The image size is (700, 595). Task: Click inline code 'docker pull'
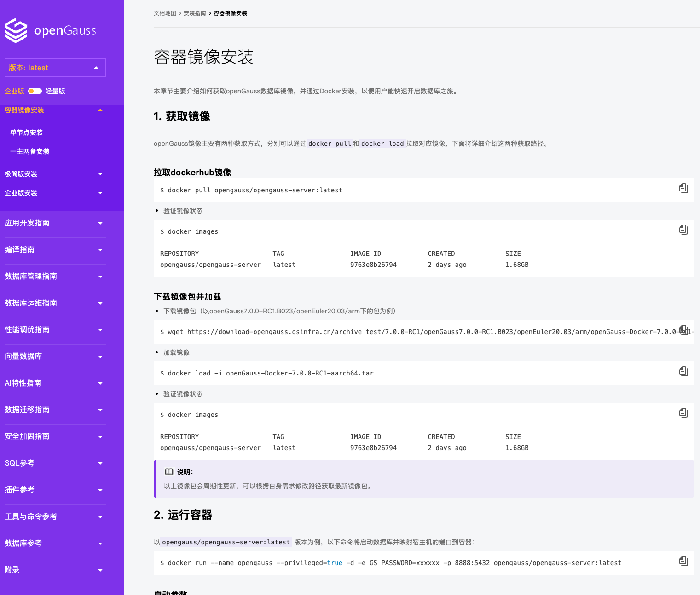click(330, 144)
